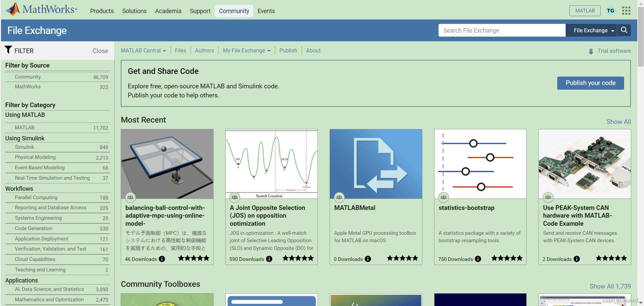This screenshot has height=306, width=644.
Task: Click info icon next to 0 Downloads
Action: 368,259
